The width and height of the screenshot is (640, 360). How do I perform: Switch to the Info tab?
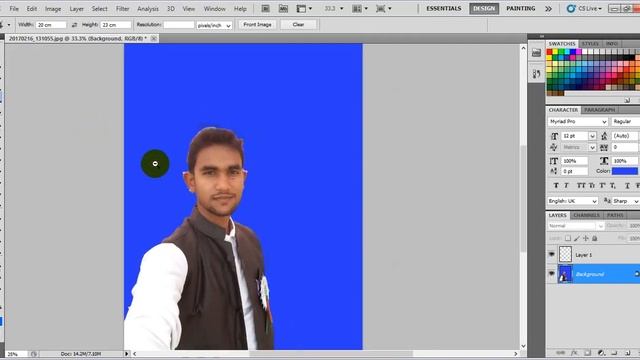click(611, 44)
